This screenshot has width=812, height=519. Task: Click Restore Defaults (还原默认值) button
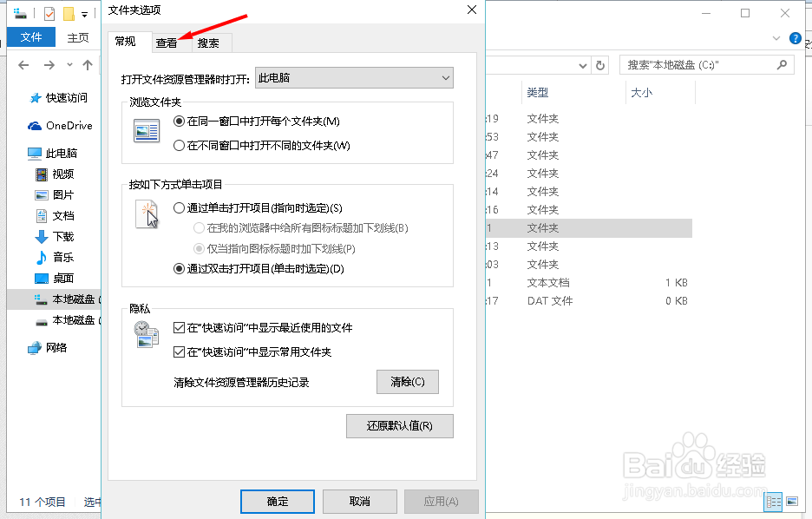[400, 426]
